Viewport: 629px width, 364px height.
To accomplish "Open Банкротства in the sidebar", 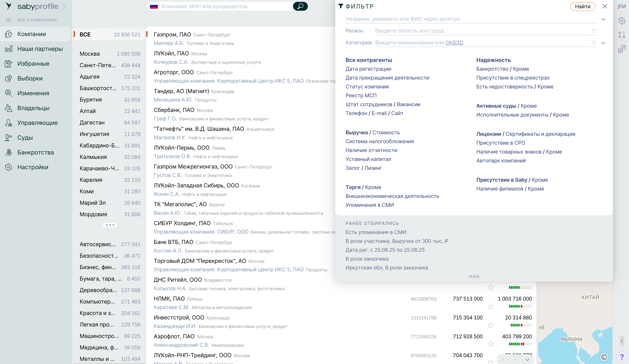I will coord(35,152).
